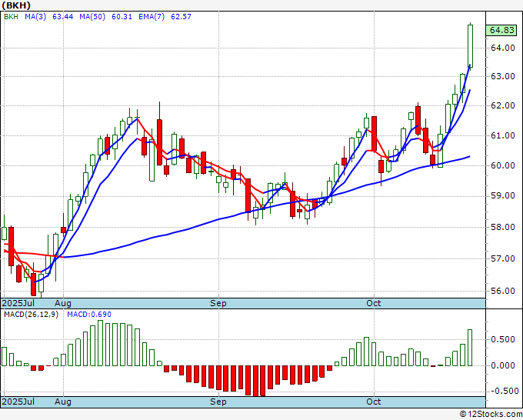
Task: Select the EMA(7) legend label
Action: point(152,17)
